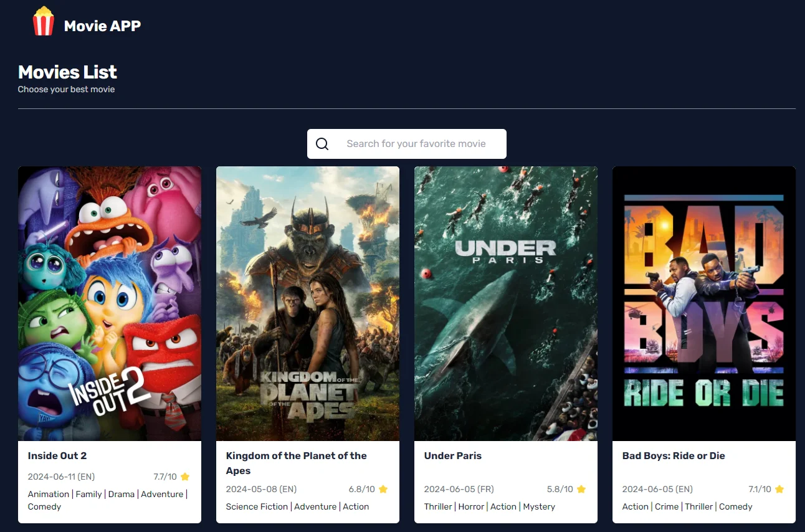Open the Bad Boys: Ride or Die poster
The image size is (805, 532).
click(x=704, y=303)
